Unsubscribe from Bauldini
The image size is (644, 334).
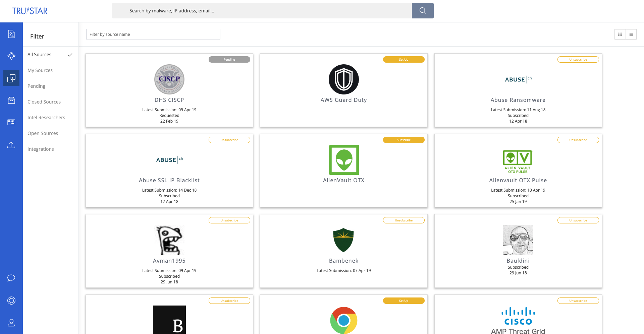point(578,220)
